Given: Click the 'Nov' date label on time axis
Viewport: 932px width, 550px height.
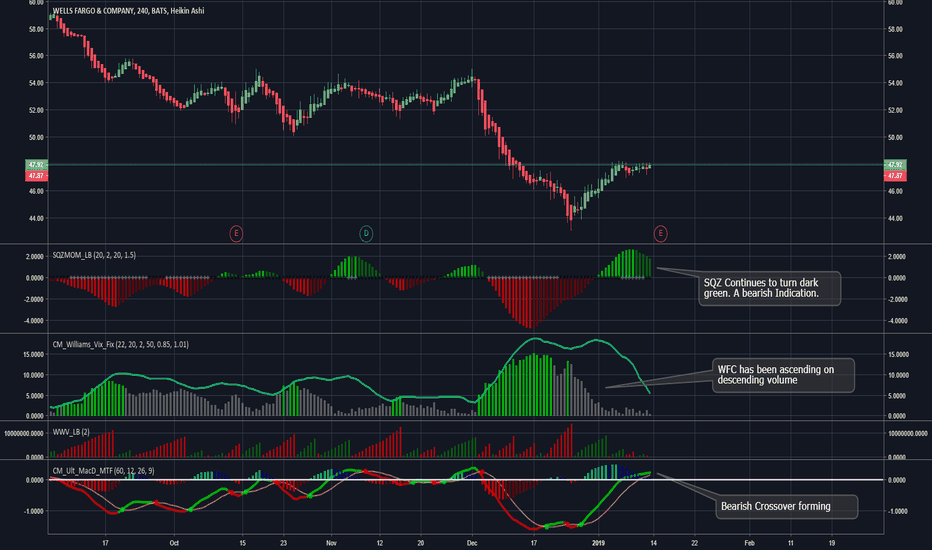Looking at the screenshot, I should [x=331, y=543].
